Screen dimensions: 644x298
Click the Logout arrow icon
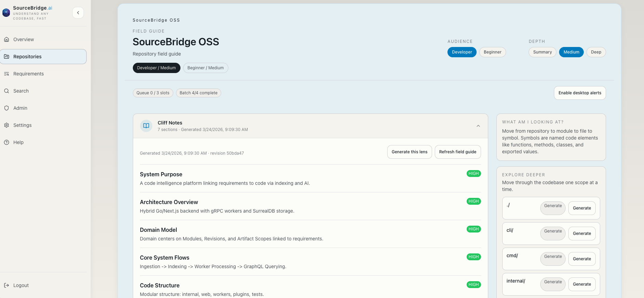pos(7,285)
